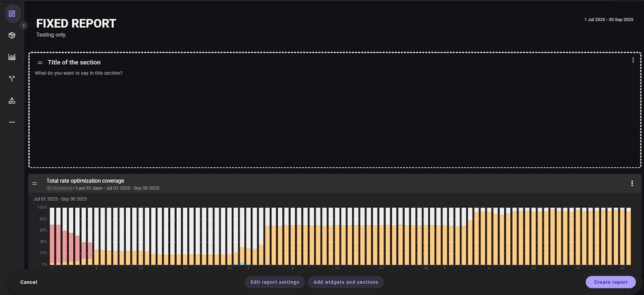This screenshot has height=295, width=644.
Task: Click the 'Testing only.' description
Action: 51,35
